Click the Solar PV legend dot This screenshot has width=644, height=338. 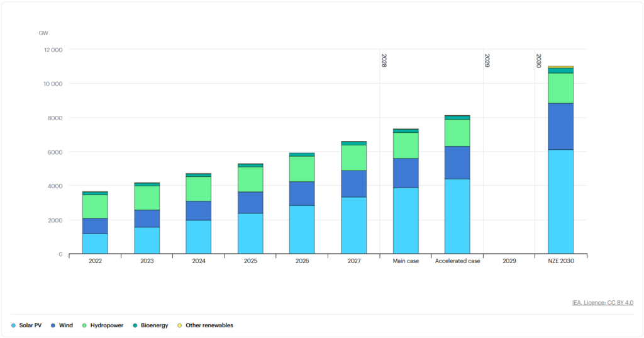click(x=14, y=325)
